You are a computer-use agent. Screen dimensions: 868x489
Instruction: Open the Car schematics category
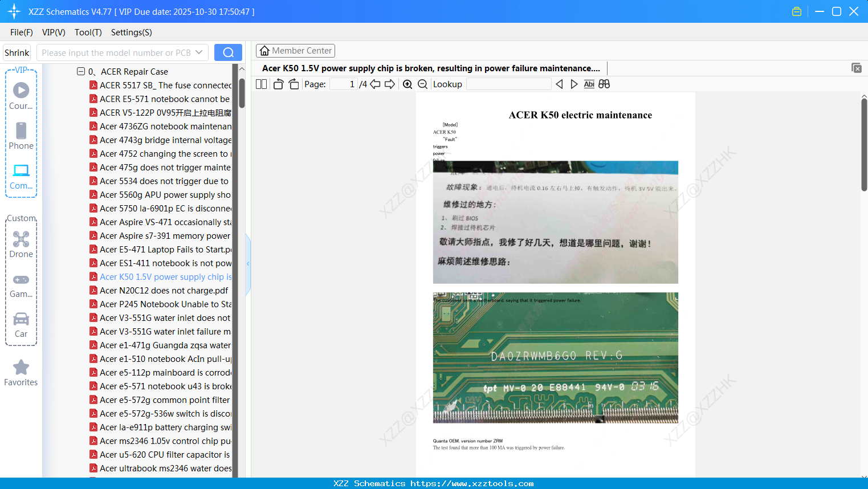tap(21, 325)
